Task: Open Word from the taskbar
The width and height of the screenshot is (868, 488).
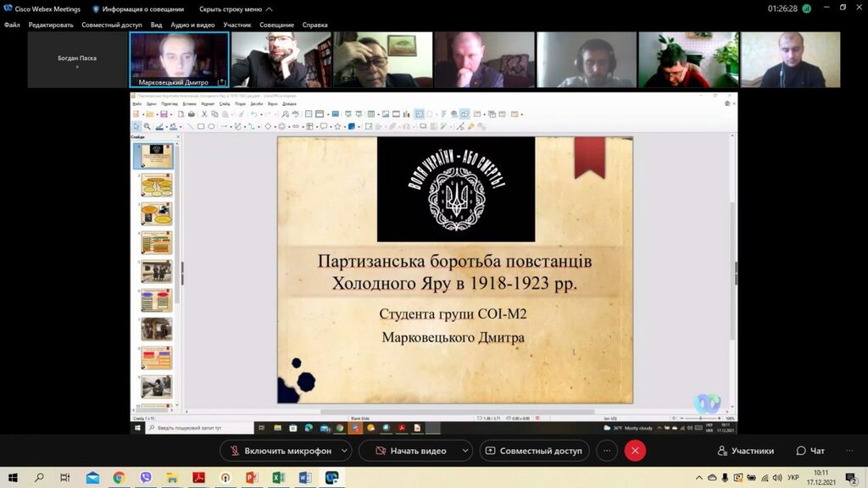Action: click(304, 478)
